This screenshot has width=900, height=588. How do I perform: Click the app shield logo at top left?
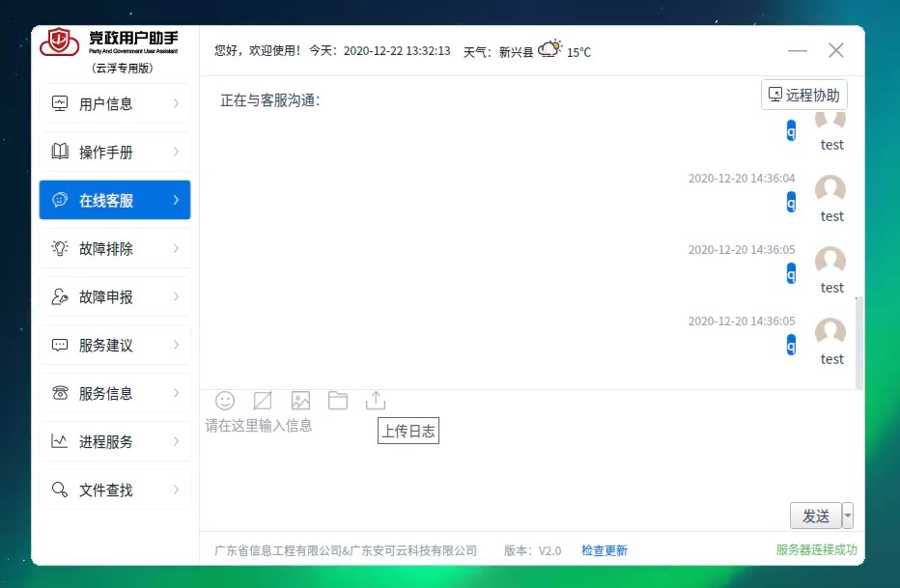(60, 42)
